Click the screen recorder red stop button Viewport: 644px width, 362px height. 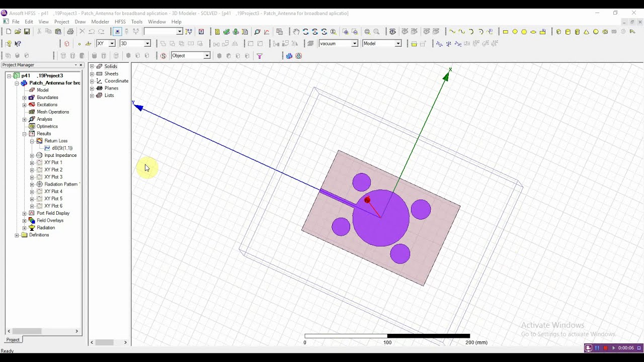click(605, 348)
